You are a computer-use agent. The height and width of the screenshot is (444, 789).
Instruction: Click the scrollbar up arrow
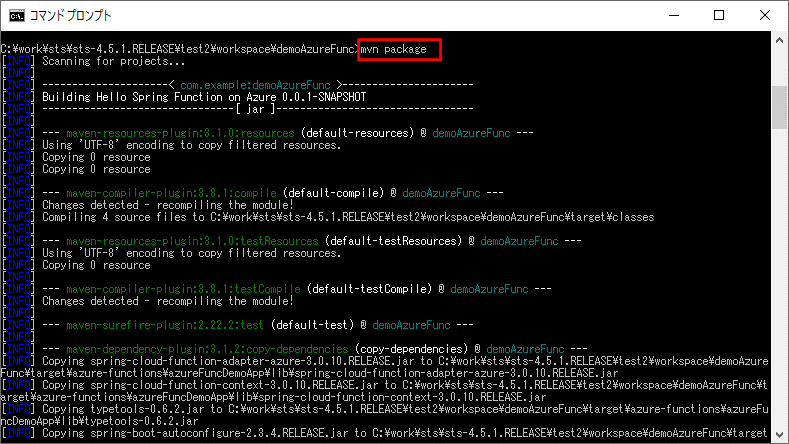click(x=780, y=41)
